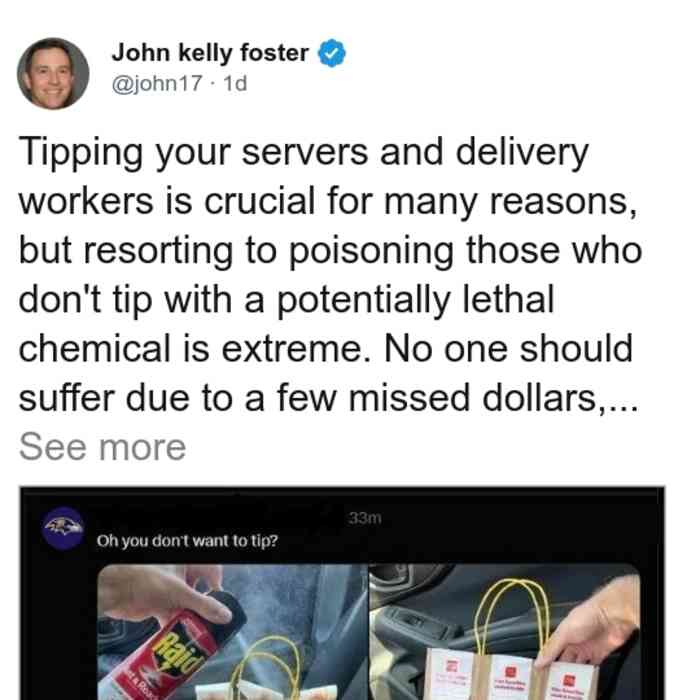700x700 pixels.
Task: Click the 33m timestamp in embedded screenshot
Action: coord(365,518)
